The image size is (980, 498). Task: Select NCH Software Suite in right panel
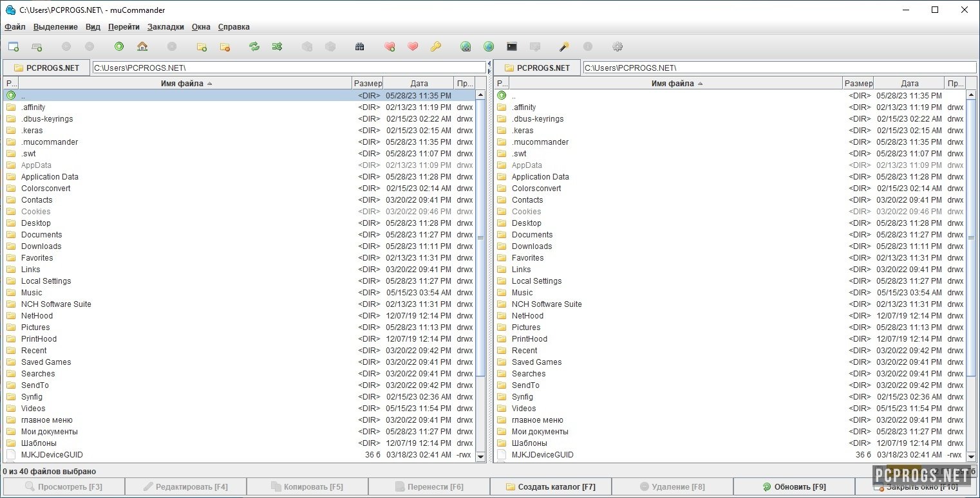tap(730, 304)
